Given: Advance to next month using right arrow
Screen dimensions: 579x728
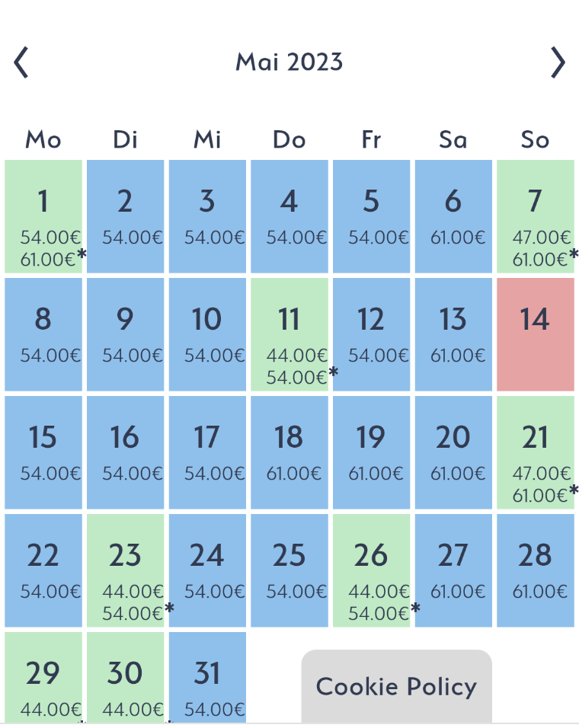Looking at the screenshot, I should (x=558, y=62).
